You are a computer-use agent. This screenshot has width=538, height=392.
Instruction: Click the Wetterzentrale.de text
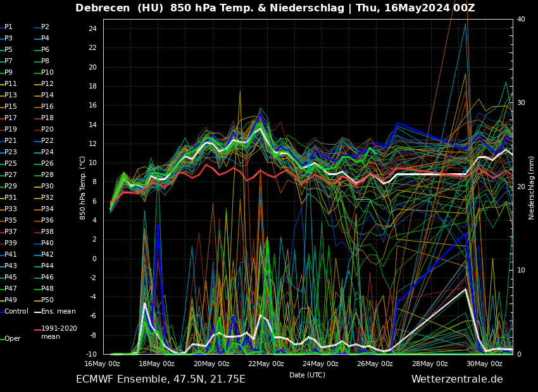click(457, 379)
